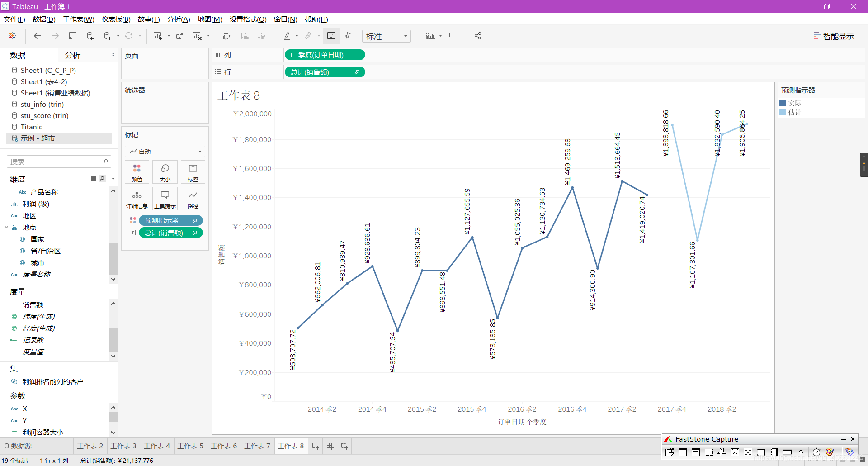Open the 设置格式(O) menu
Viewport: 868px width, 466px height.
point(248,19)
